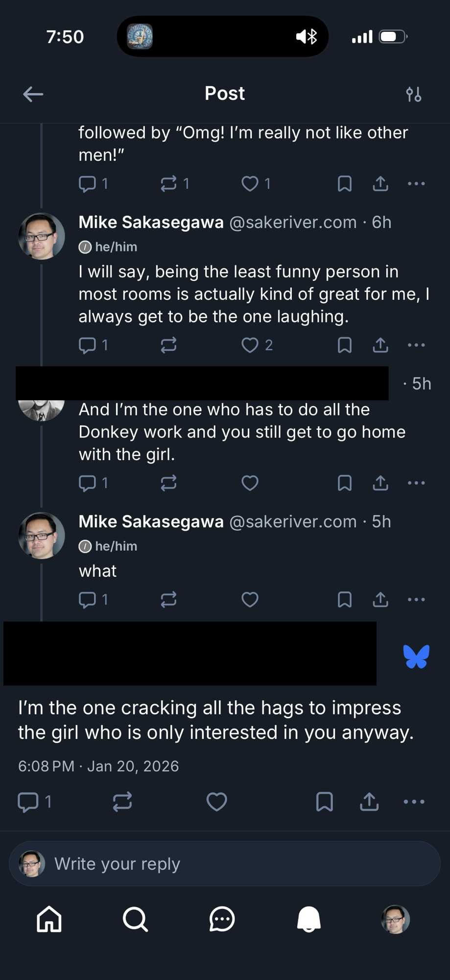The height and width of the screenshot is (980, 450).
Task: Go to Home tab in bottom bar
Action: [49, 919]
